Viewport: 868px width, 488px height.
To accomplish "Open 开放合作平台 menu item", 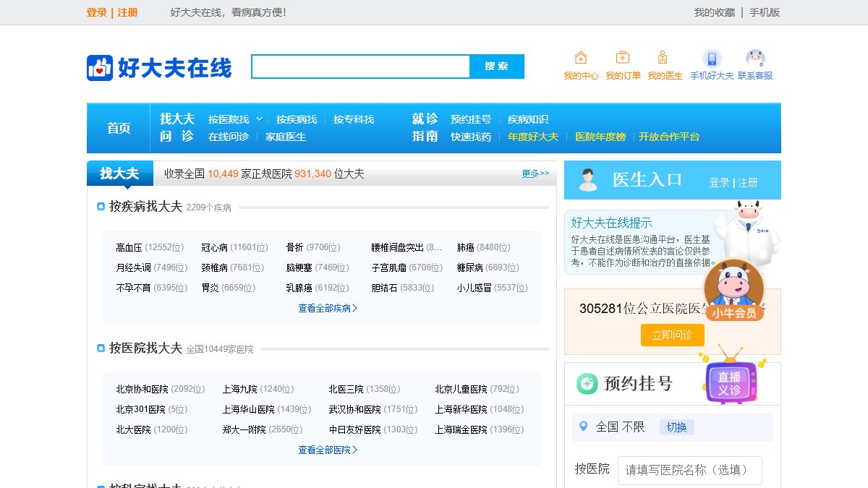I will tap(669, 137).
